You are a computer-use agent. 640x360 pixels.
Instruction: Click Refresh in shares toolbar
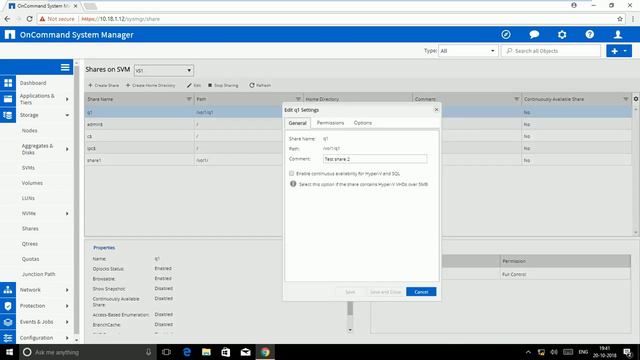[x=260, y=85]
